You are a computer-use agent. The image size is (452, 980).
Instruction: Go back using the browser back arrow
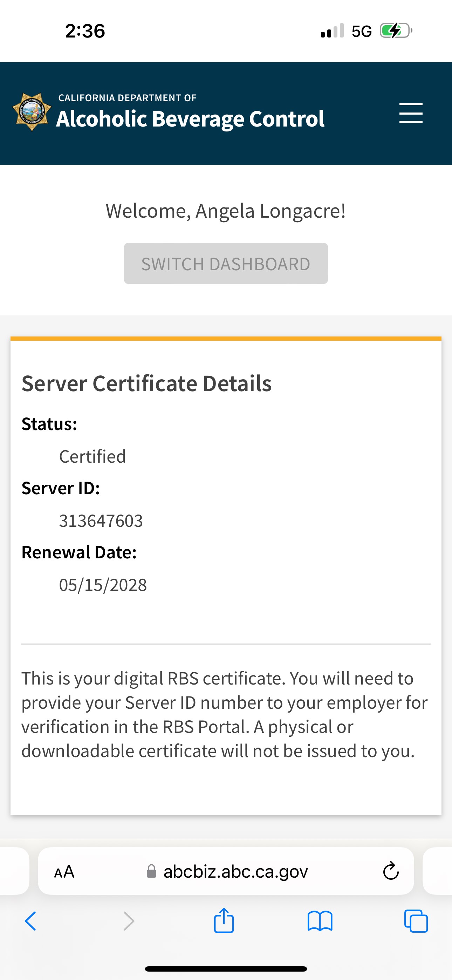point(30,921)
